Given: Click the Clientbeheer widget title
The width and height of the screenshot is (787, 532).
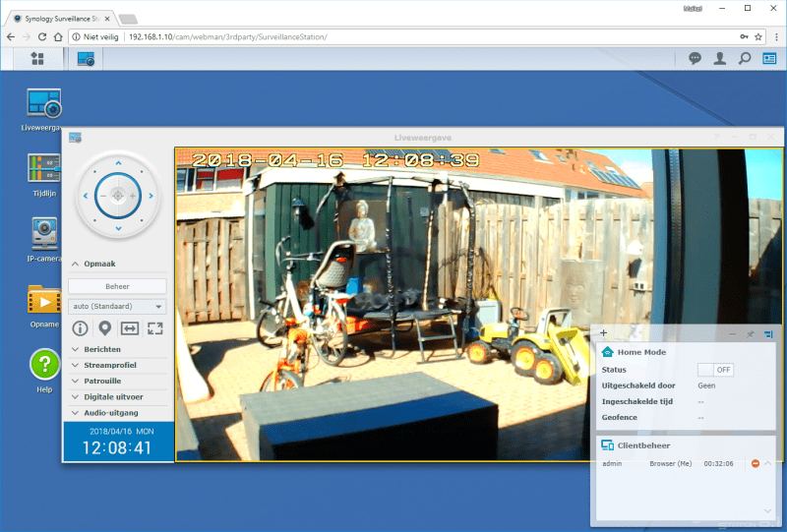Looking at the screenshot, I should coord(643,445).
